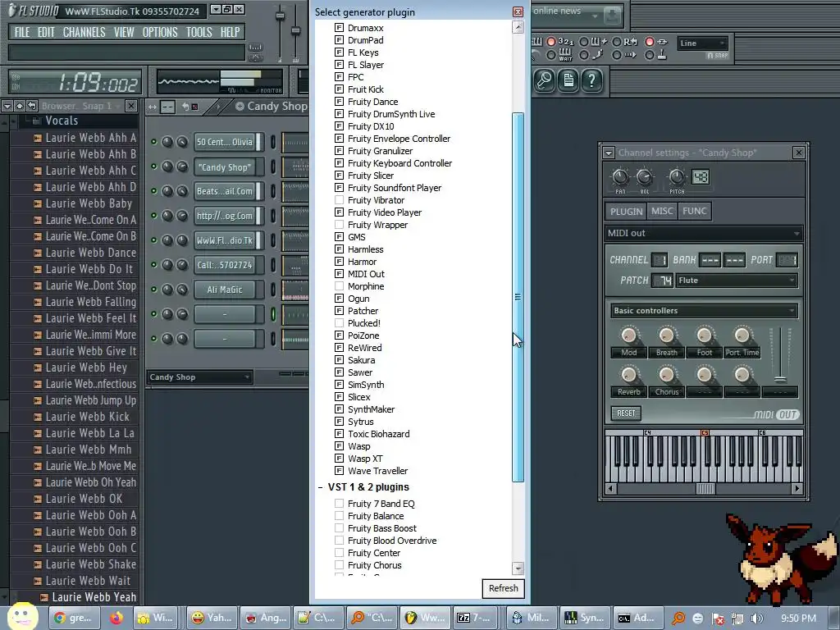Click the Mod controller knob
The width and height of the screenshot is (840, 630).
pos(629,336)
